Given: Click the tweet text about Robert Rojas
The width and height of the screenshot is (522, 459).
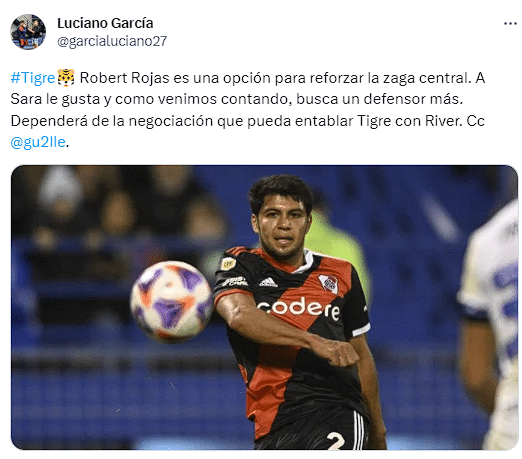Looking at the screenshot, I should [247, 110].
